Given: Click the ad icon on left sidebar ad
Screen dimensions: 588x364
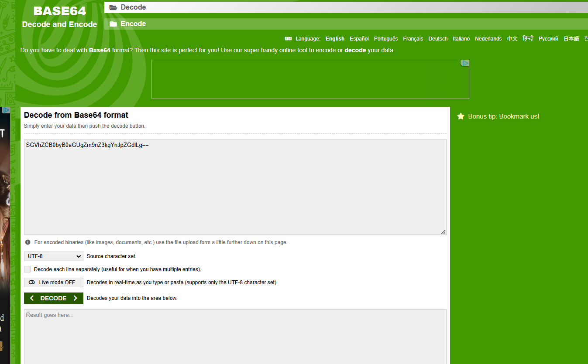Looking at the screenshot, I should pos(5,110).
